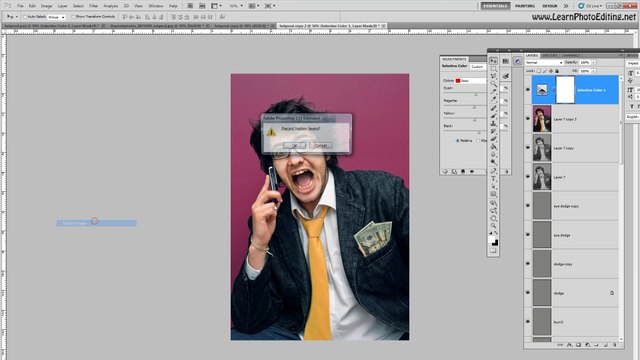
Task: Click Cancel in the discard hidden layers dialog
Action: [320, 145]
